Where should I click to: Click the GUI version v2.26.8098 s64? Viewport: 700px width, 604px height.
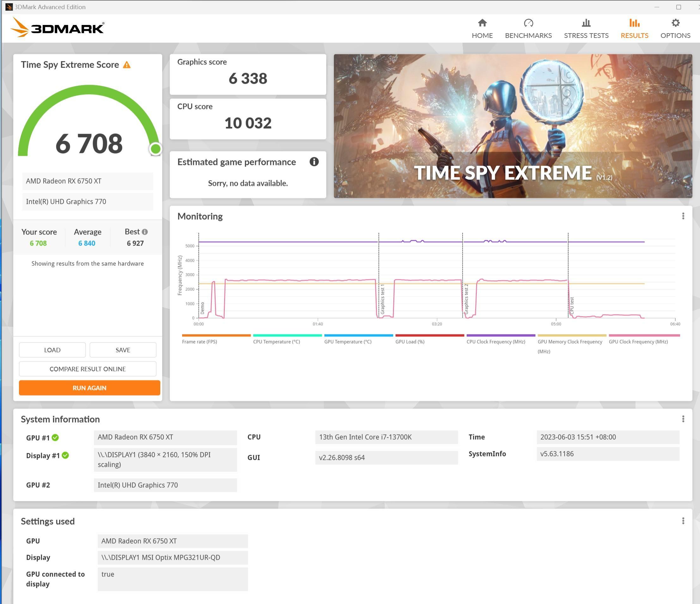click(386, 457)
